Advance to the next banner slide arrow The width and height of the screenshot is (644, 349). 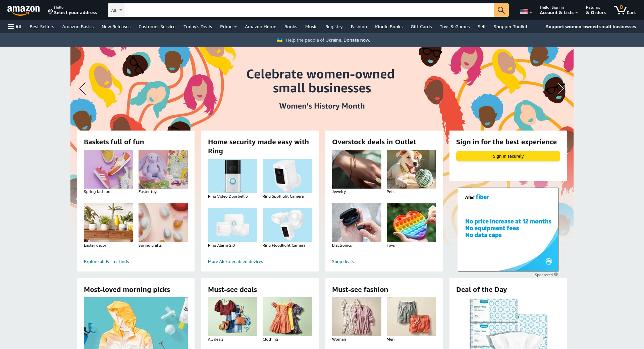coord(561,89)
